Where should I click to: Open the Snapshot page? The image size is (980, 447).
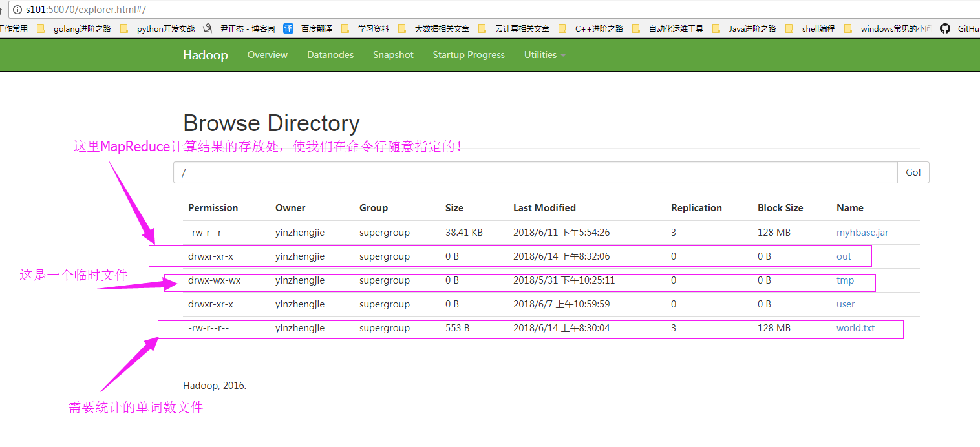393,55
